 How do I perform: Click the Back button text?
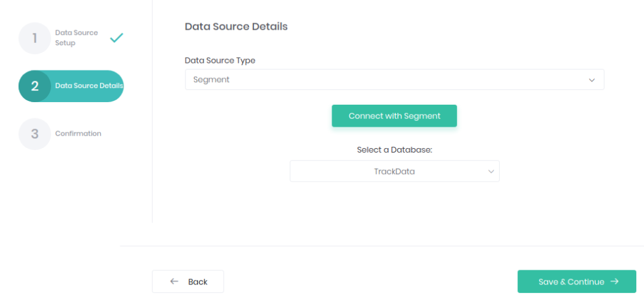tap(198, 282)
